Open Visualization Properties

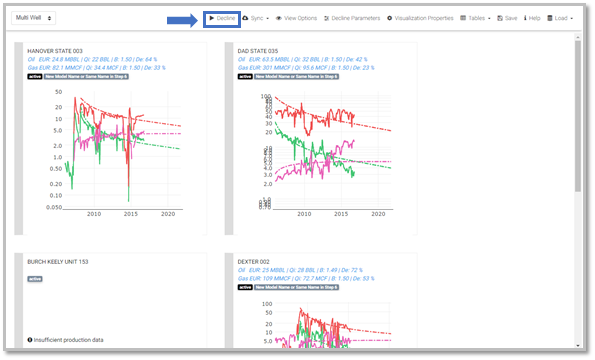pyautogui.click(x=420, y=18)
